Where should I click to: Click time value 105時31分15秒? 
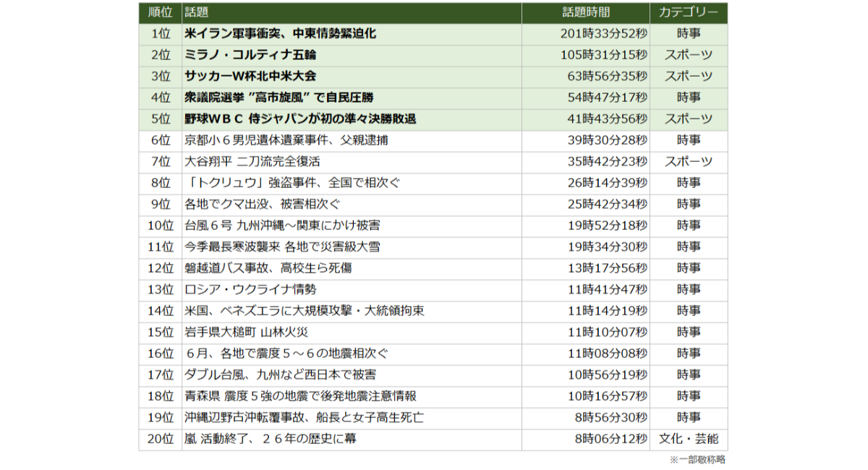pyautogui.click(x=604, y=55)
